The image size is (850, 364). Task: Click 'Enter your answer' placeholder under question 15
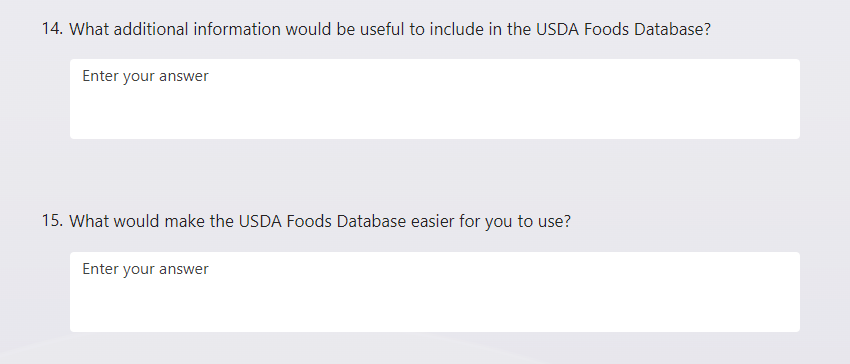coord(145,269)
